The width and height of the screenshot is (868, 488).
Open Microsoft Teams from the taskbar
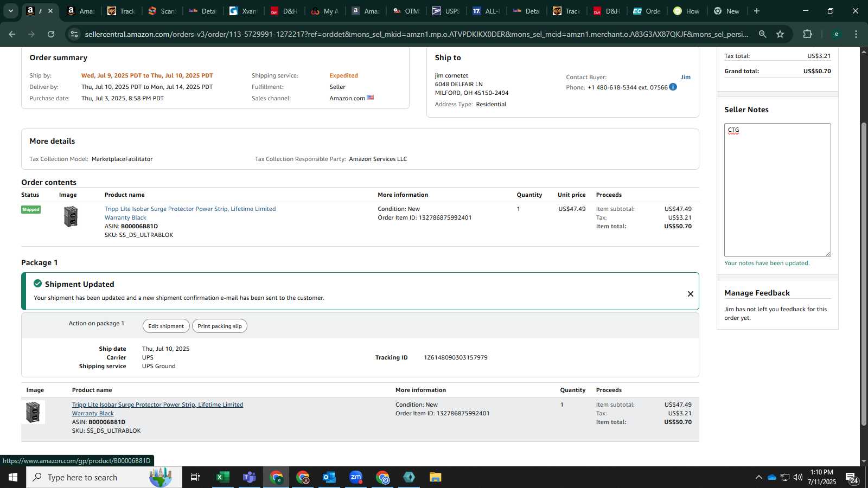(x=249, y=477)
